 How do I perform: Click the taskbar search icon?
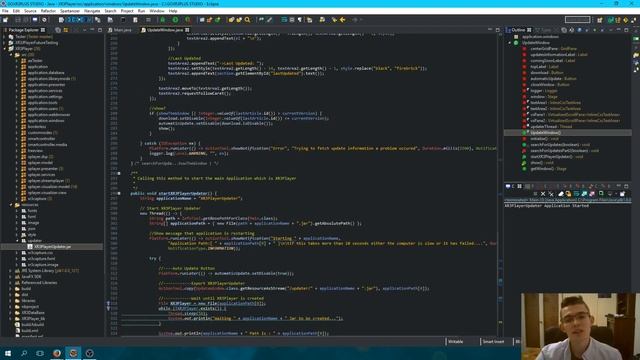pyautogui.click(x=24, y=353)
